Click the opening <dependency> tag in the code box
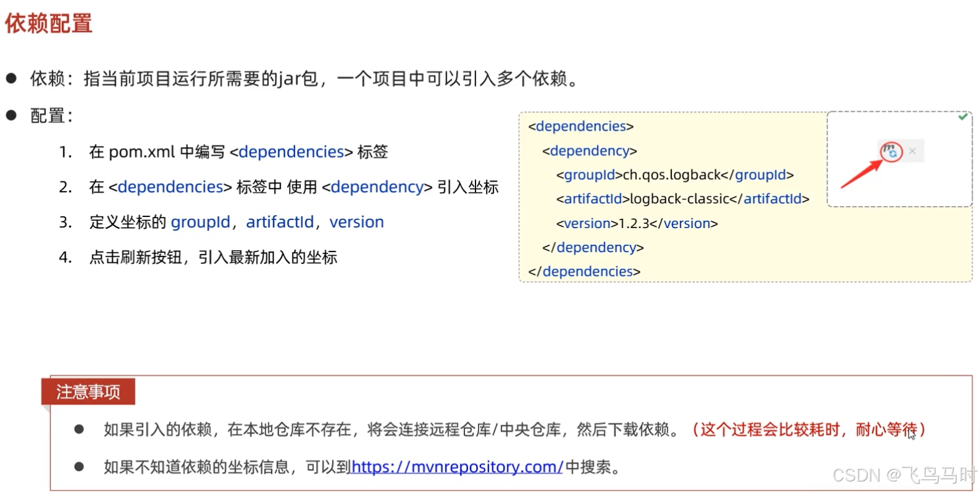 pos(589,151)
